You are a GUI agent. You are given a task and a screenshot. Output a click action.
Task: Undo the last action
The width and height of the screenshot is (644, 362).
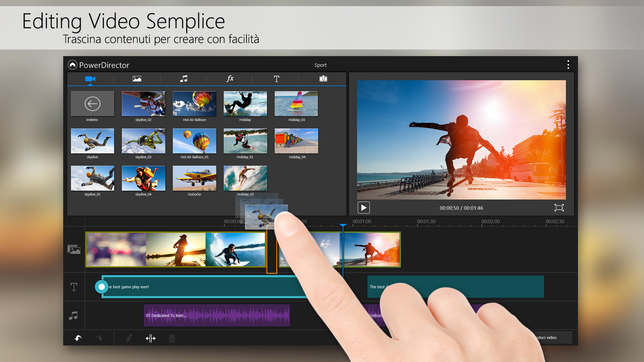[x=78, y=338]
